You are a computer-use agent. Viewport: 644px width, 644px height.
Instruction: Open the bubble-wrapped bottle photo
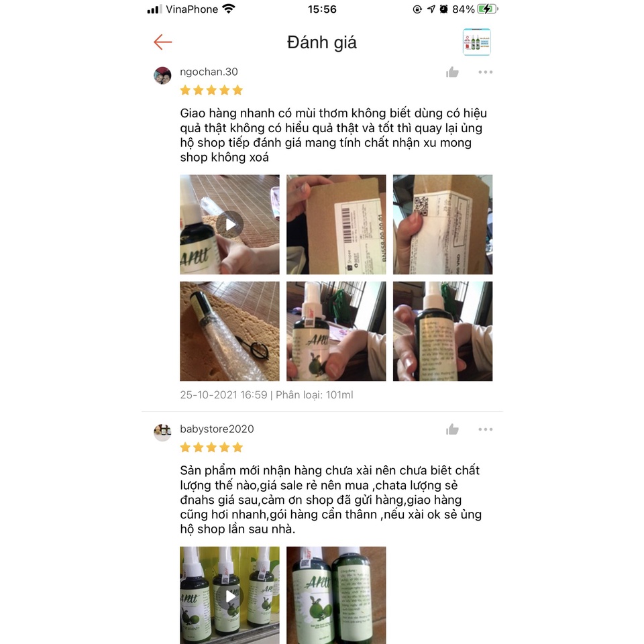pos(229,331)
